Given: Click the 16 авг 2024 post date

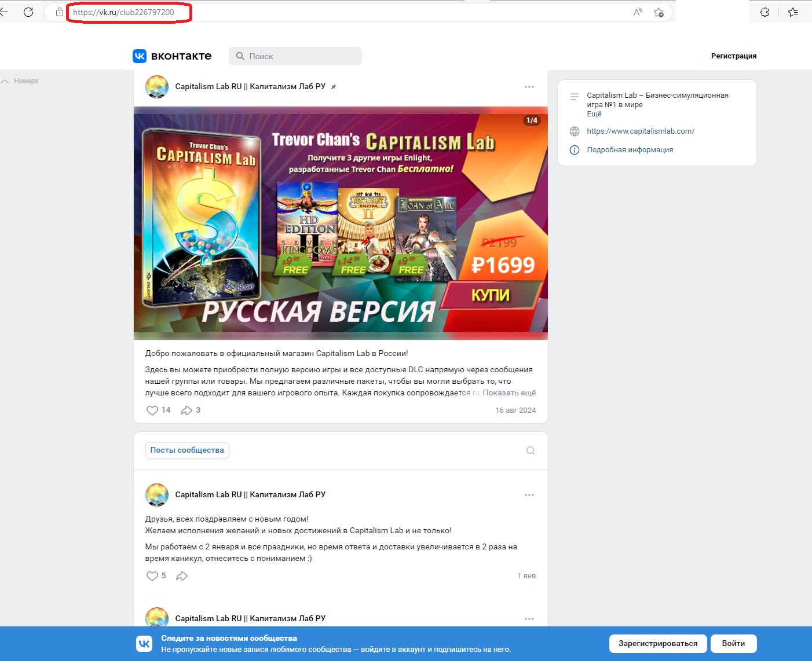Looking at the screenshot, I should [x=515, y=410].
